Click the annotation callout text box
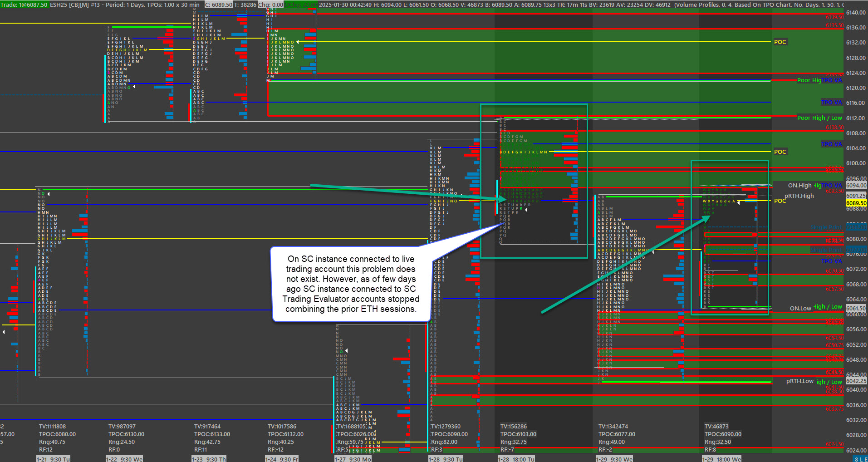Image resolution: width=868 pixels, height=462 pixels. 351,284
